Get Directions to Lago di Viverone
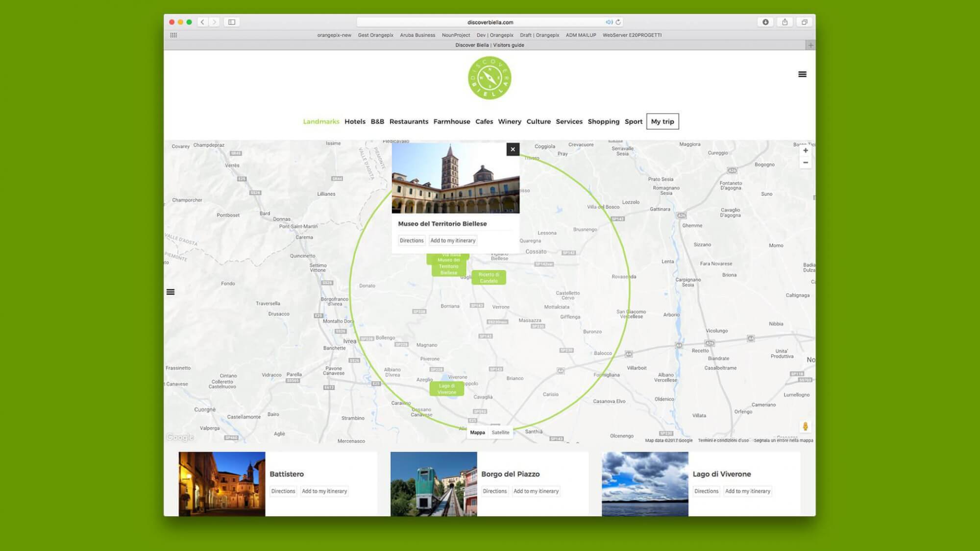This screenshot has height=551, width=980. point(707,491)
